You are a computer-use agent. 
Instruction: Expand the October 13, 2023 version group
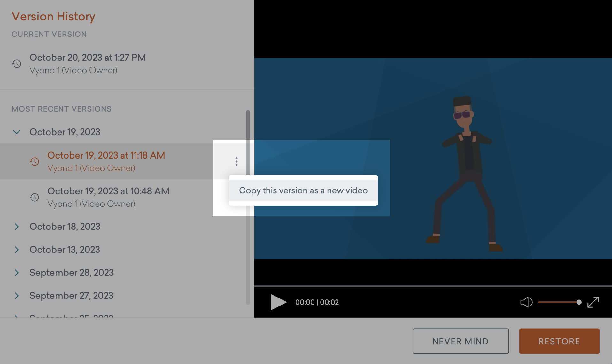[17, 250]
